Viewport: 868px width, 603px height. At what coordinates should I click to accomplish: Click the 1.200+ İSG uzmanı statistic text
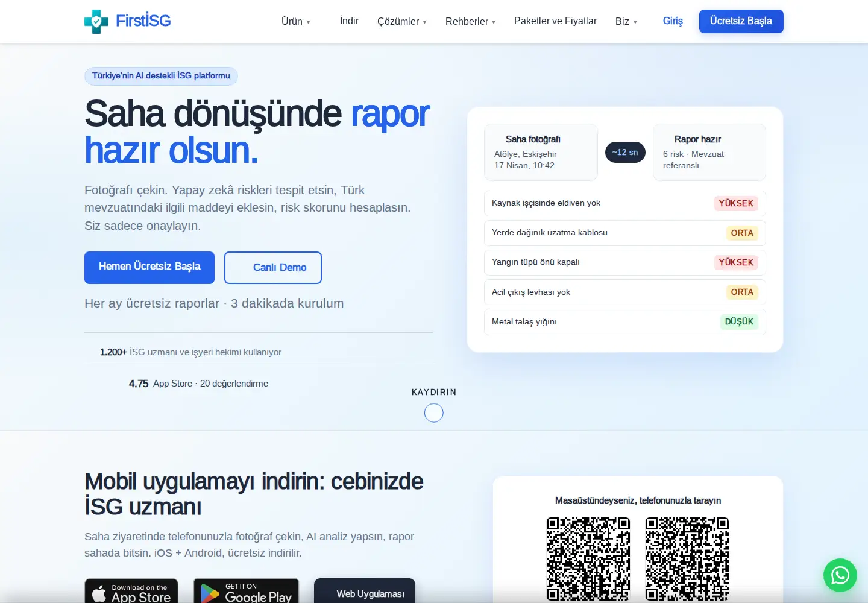(x=190, y=352)
